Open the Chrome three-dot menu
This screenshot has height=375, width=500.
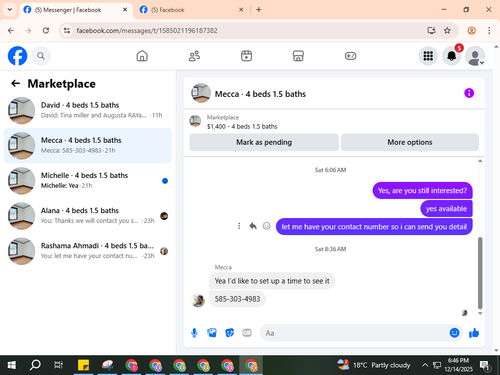coord(489,31)
